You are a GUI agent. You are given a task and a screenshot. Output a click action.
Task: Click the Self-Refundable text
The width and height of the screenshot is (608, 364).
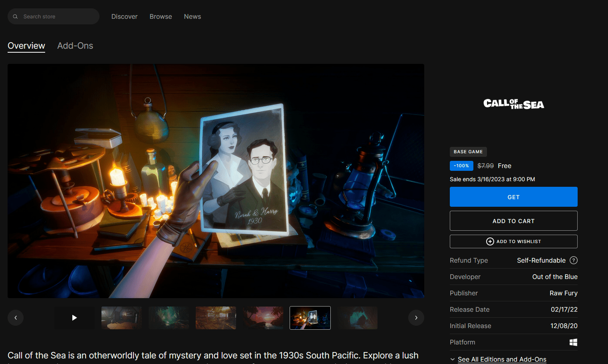[x=541, y=260]
